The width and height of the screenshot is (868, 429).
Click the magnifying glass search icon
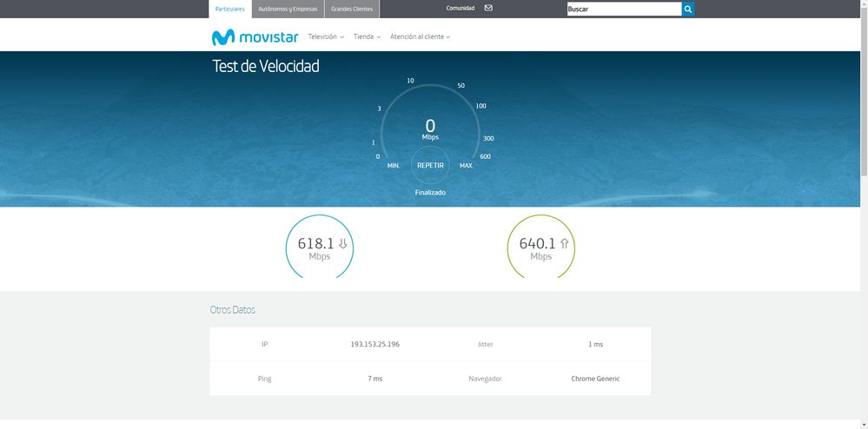688,9
